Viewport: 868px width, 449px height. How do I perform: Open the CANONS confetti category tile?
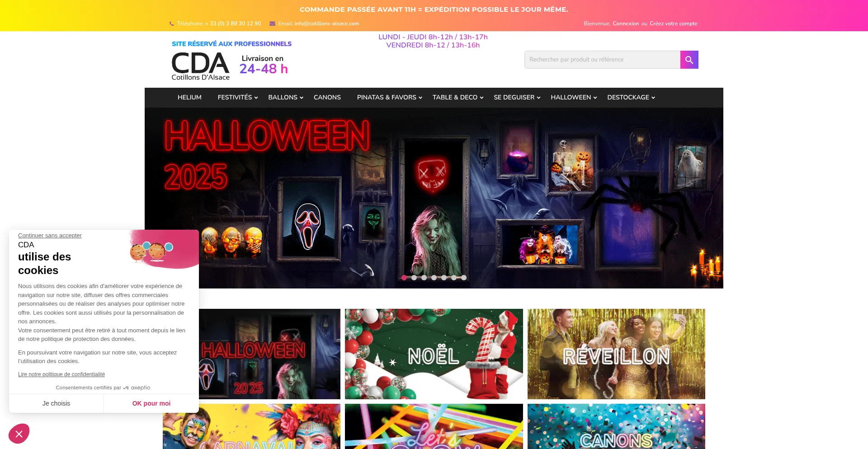pyautogui.click(x=616, y=426)
